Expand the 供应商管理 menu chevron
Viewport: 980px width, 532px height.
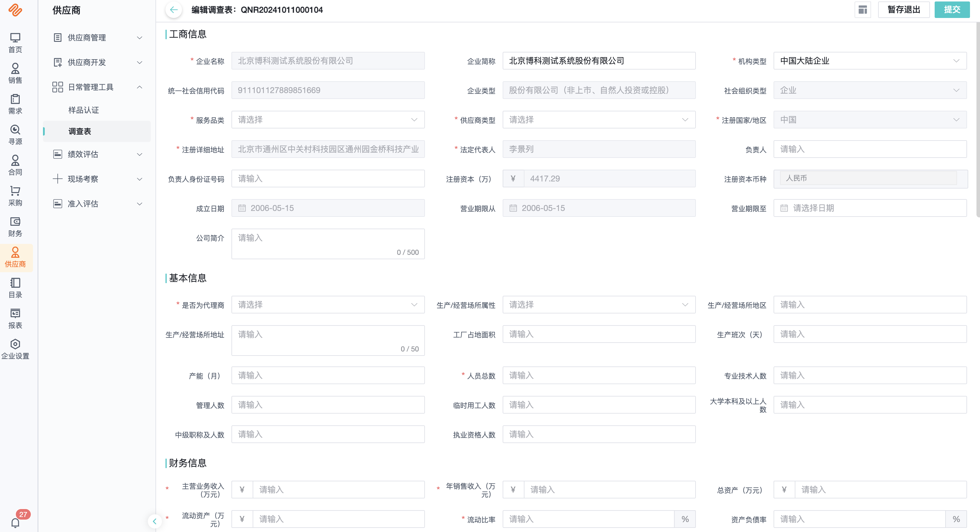(x=140, y=38)
